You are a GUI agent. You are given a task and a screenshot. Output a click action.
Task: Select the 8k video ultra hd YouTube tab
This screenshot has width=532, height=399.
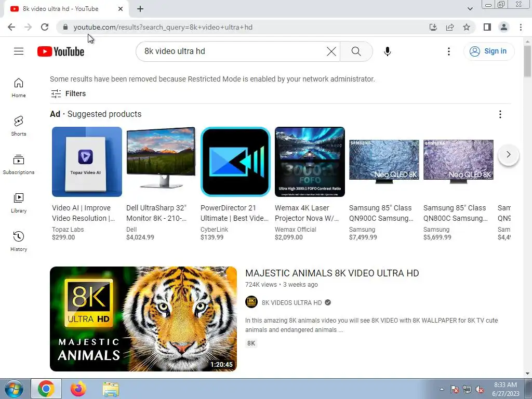(x=66, y=9)
